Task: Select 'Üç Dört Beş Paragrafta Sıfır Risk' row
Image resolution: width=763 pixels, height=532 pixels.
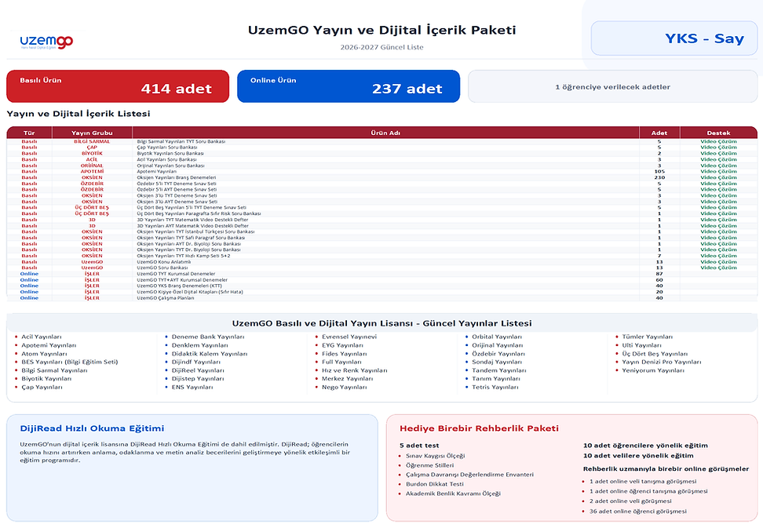Action: [382, 213]
